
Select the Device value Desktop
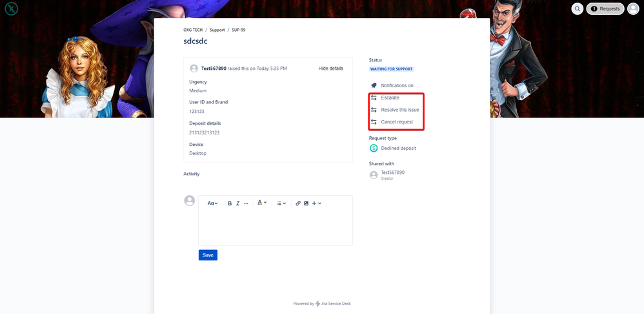pyautogui.click(x=198, y=153)
